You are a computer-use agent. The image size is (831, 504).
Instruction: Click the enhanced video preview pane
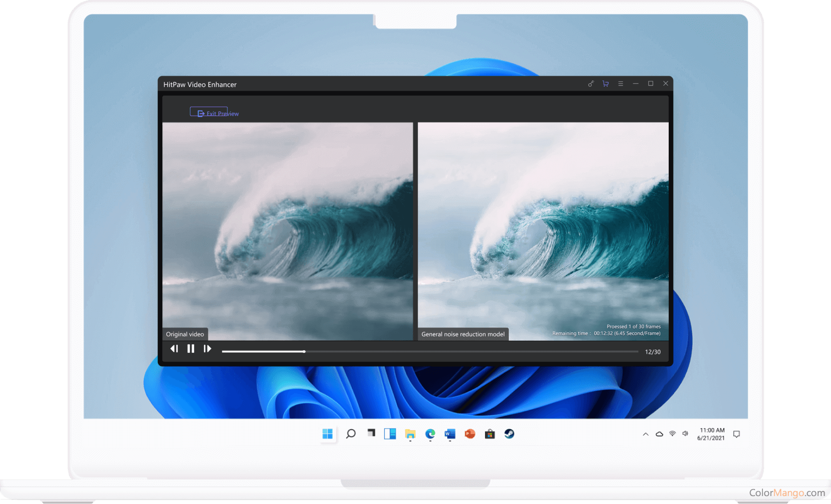[x=543, y=231]
